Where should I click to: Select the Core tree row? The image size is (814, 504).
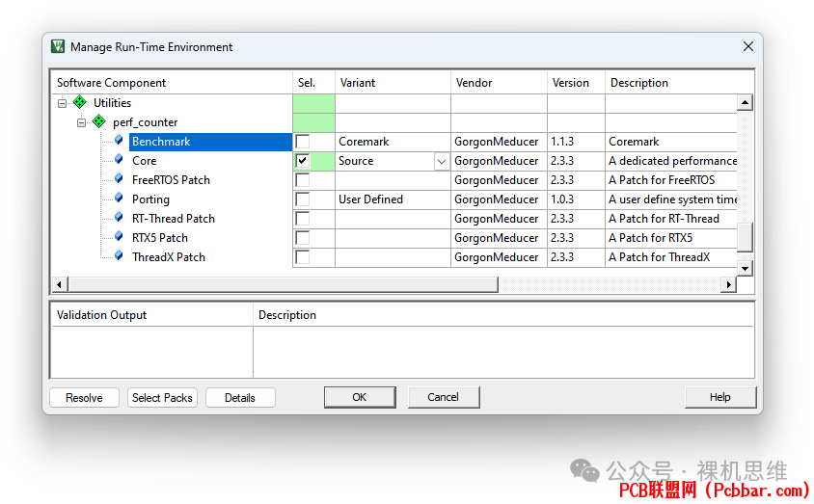[145, 161]
